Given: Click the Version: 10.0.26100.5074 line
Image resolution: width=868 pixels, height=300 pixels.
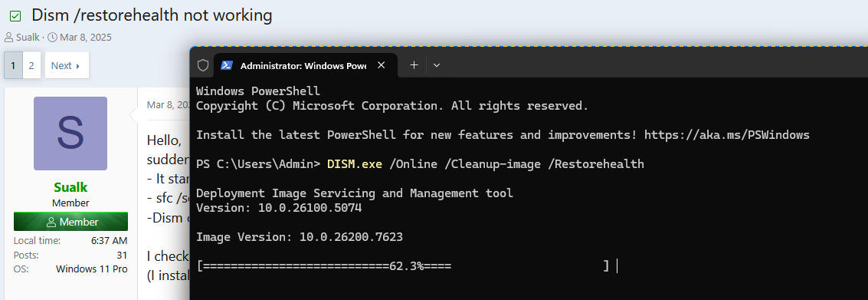Looking at the screenshot, I should tap(279, 208).
